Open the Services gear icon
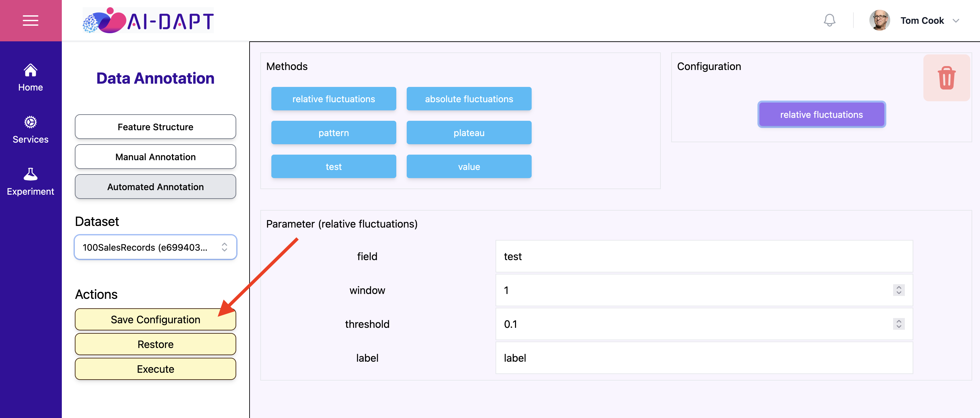This screenshot has width=980, height=418. click(x=31, y=122)
